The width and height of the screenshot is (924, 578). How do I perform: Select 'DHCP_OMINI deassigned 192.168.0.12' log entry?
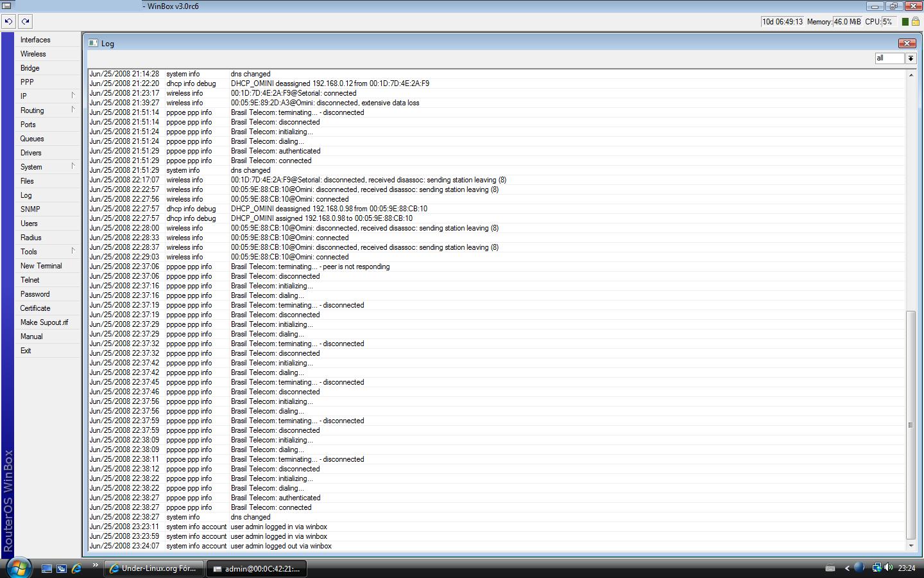click(x=497, y=83)
